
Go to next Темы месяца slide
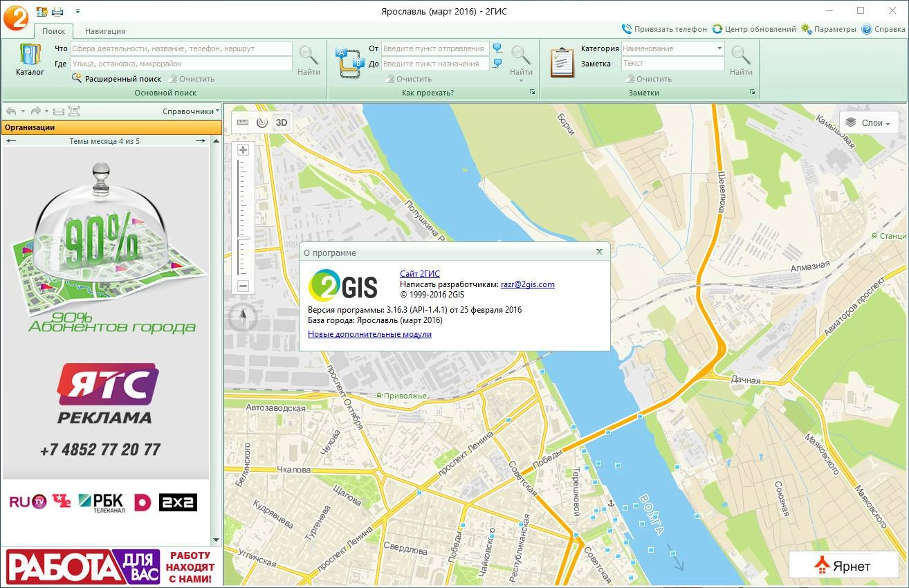point(201,141)
